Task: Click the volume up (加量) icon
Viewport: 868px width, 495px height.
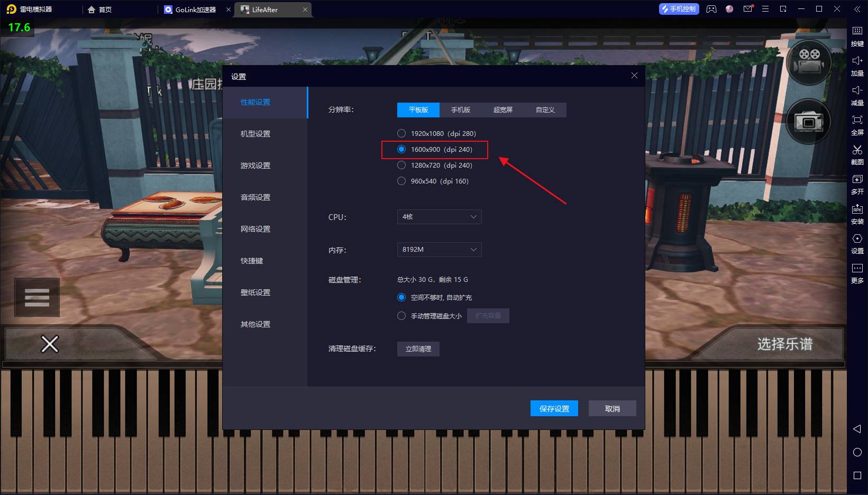Action: 857,65
